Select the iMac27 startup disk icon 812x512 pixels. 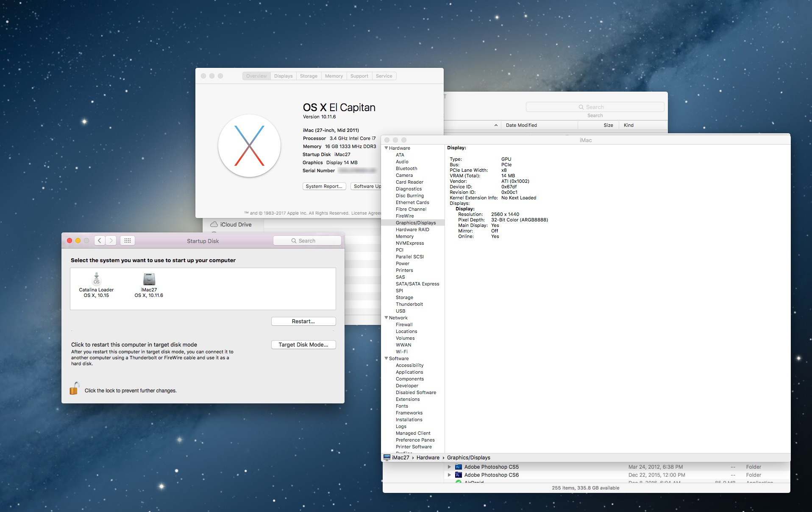149,279
